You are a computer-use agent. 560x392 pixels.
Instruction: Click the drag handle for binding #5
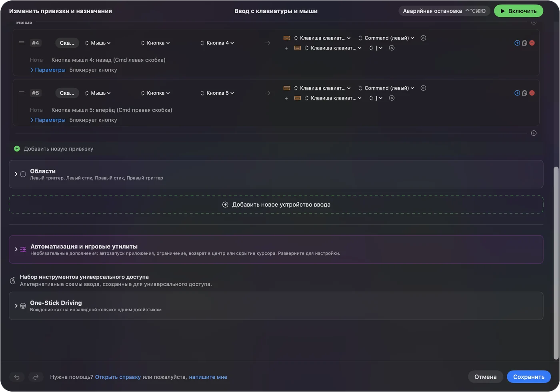[x=22, y=93]
